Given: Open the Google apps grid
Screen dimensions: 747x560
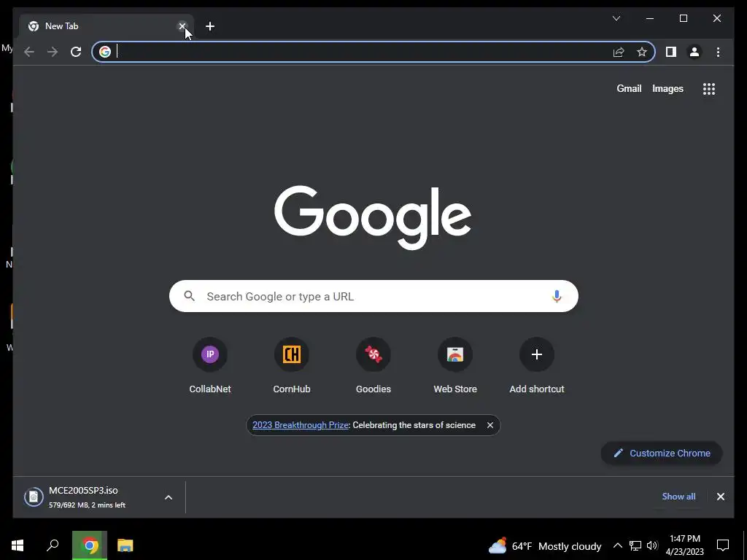Looking at the screenshot, I should tap(709, 88).
